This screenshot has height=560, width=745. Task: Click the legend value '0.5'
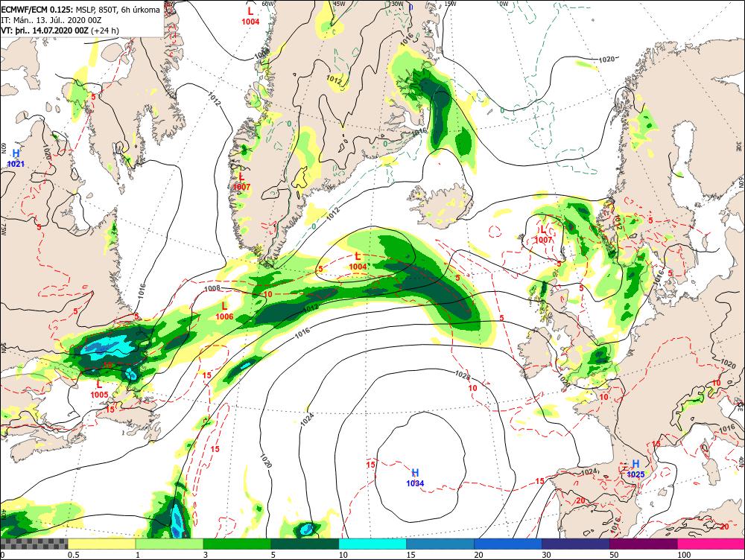(73, 555)
